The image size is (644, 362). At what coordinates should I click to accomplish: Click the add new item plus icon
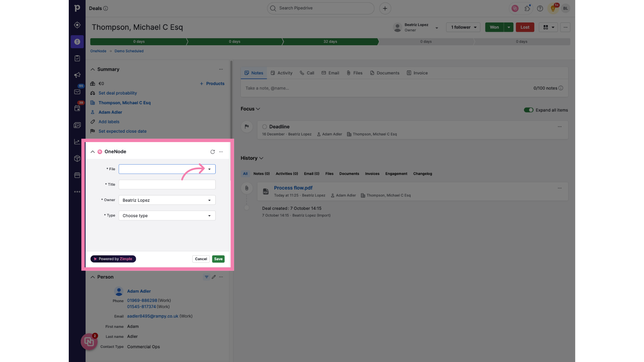(385, 8)
